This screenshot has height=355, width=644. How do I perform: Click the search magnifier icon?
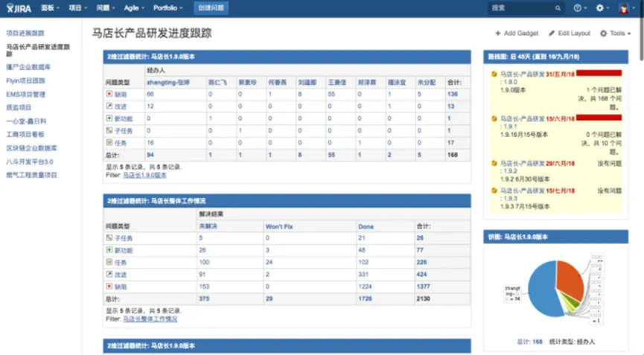[558, 7]
